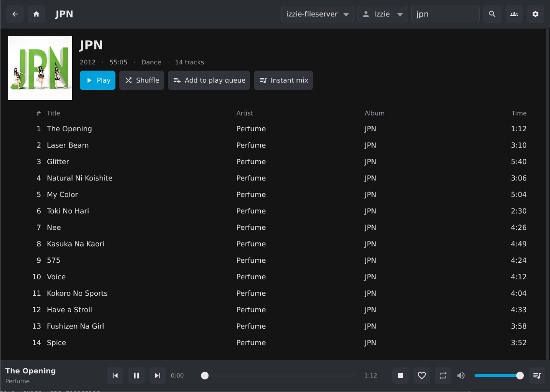Click JPN album in Glitter row
Image resolution: width=550 pixels, height=392 pixels.
point(370,162)
